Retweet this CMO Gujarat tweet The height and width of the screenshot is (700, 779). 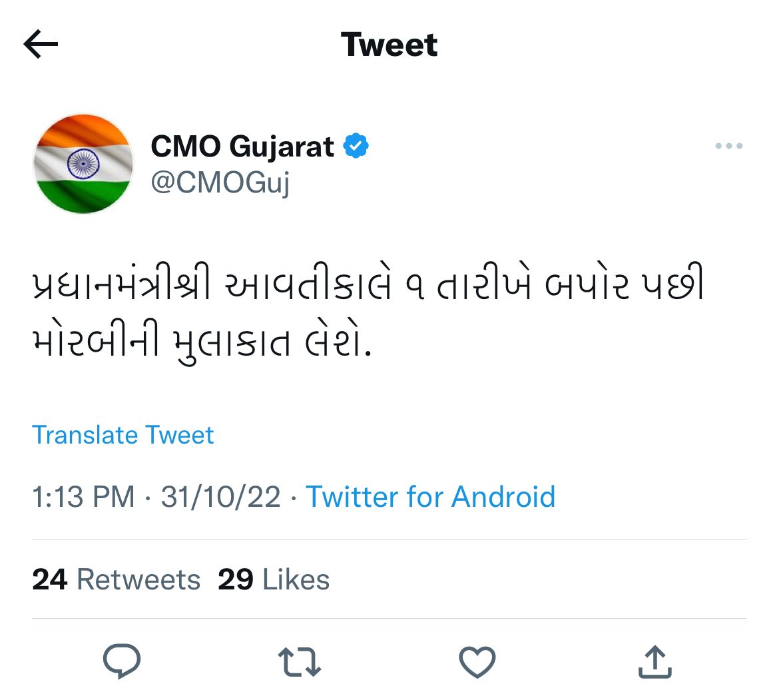pyautogui.click(x=299, y=663)
